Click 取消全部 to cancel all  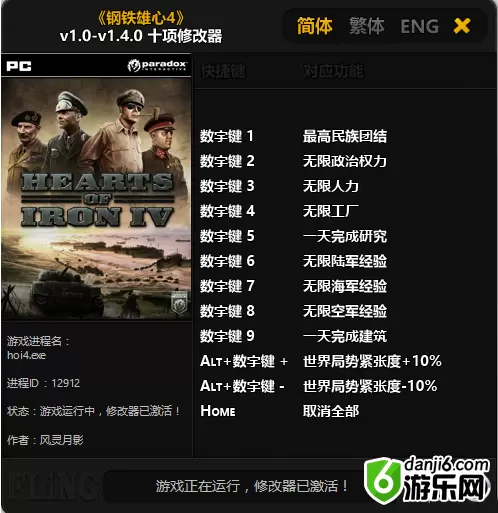point(331,411)
